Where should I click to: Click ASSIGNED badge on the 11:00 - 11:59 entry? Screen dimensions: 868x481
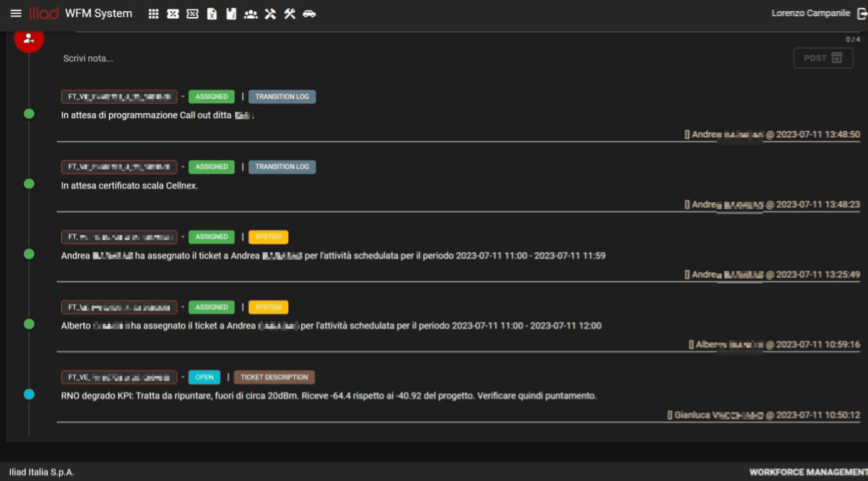point(211,237)
